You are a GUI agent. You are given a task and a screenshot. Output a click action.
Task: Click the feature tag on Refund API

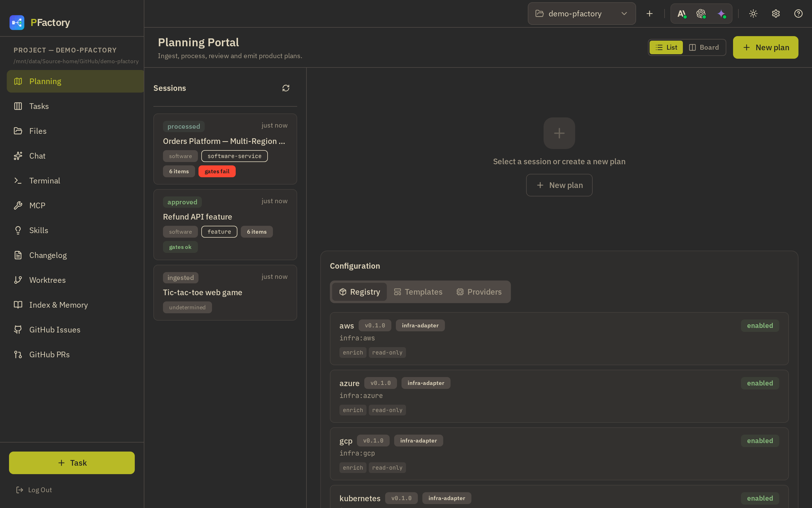tap(219, 231)
